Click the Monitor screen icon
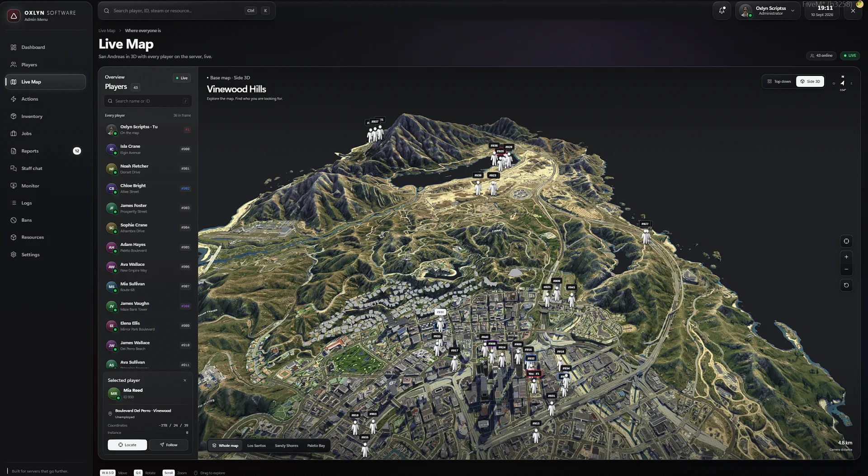Screen dimensions: 868x476 point(14,186)
